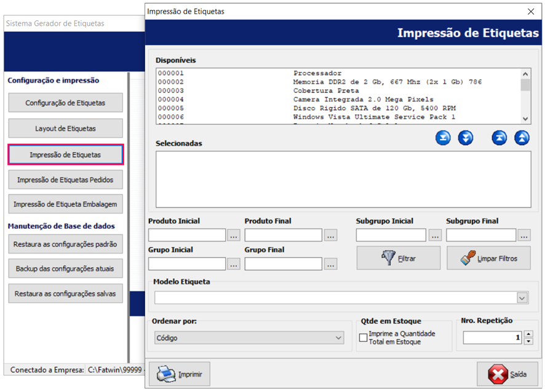Viewport: 545px width, 392px height.
Task: Increase Nro. Repetição with up arrow
Action: tap(528, 334)
